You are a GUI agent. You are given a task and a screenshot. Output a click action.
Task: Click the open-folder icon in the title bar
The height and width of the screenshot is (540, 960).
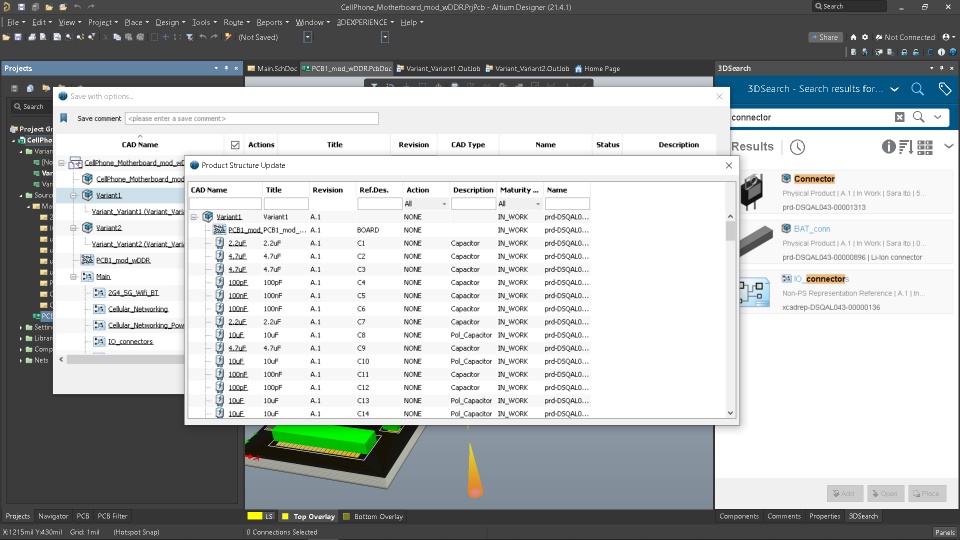pyautogui.click(x=49, y=7)
